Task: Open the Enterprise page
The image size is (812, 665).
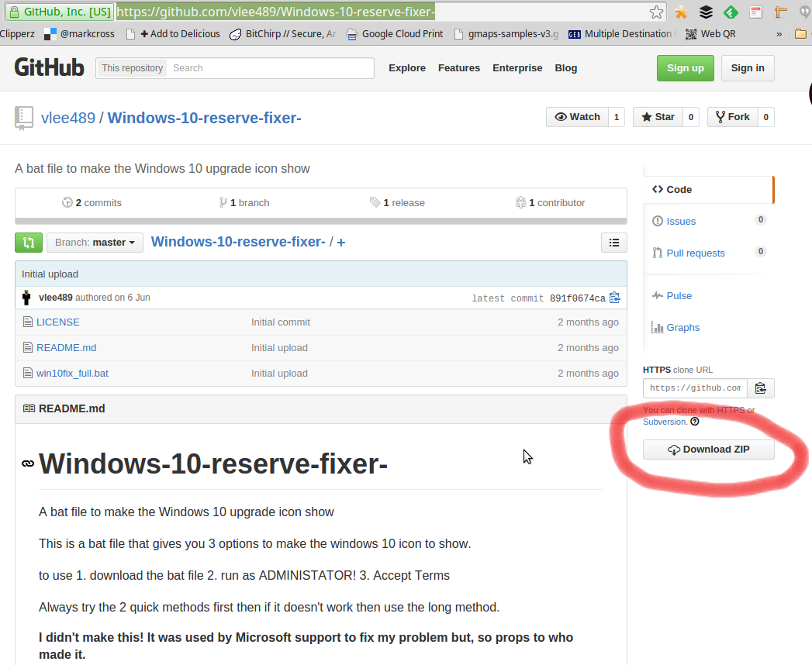Action: [x=517, y=67]
